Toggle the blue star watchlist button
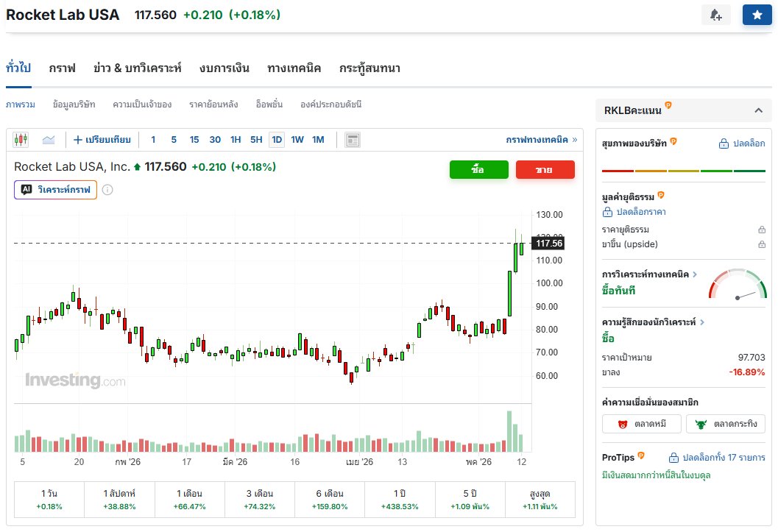This screenshot has width=778, height=532. click(757, 15)
